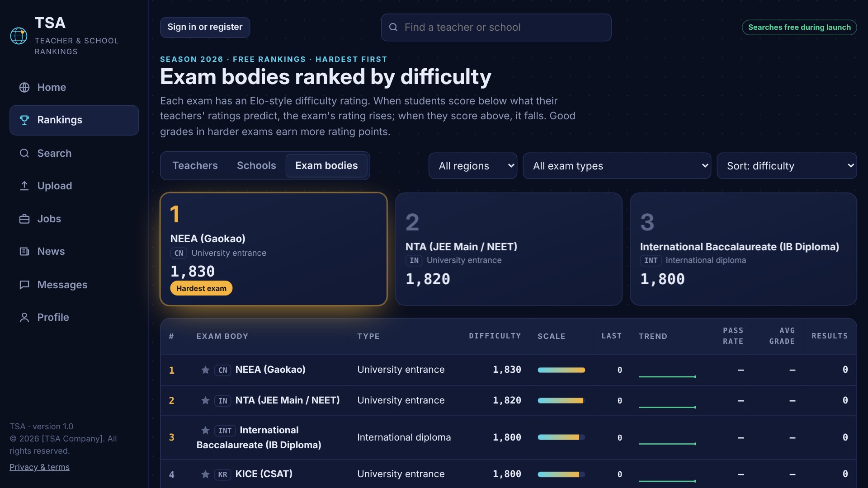868x488 pixels.
Task: Focus the Find a teacher or school field
Action: [496, 27]
